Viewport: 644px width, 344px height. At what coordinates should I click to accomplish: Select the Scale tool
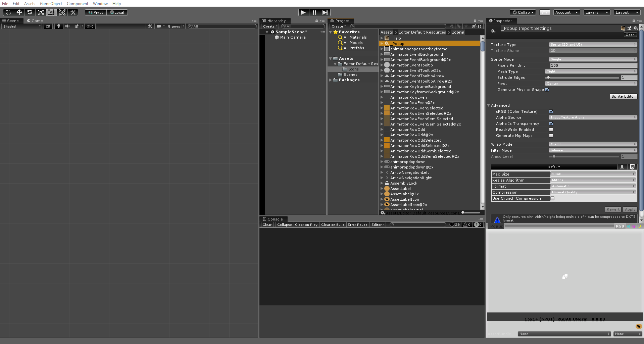point(41,12)
